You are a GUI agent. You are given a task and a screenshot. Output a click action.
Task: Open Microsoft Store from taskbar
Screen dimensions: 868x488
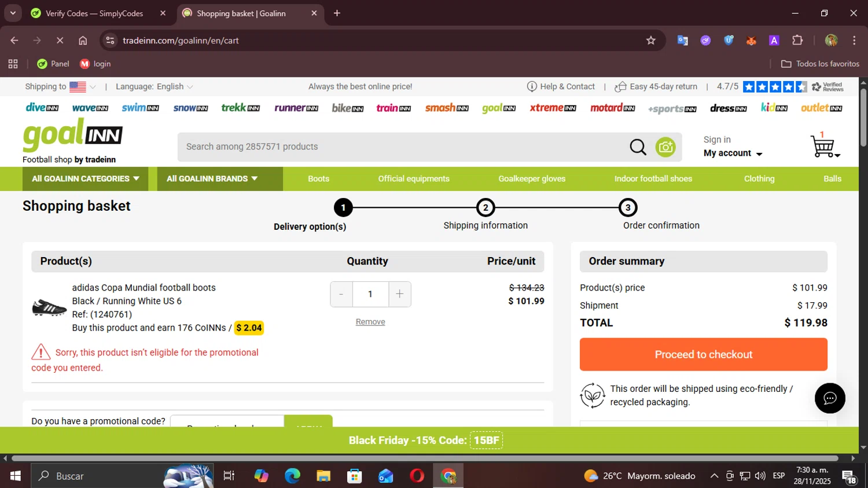(x=354, y=476)
